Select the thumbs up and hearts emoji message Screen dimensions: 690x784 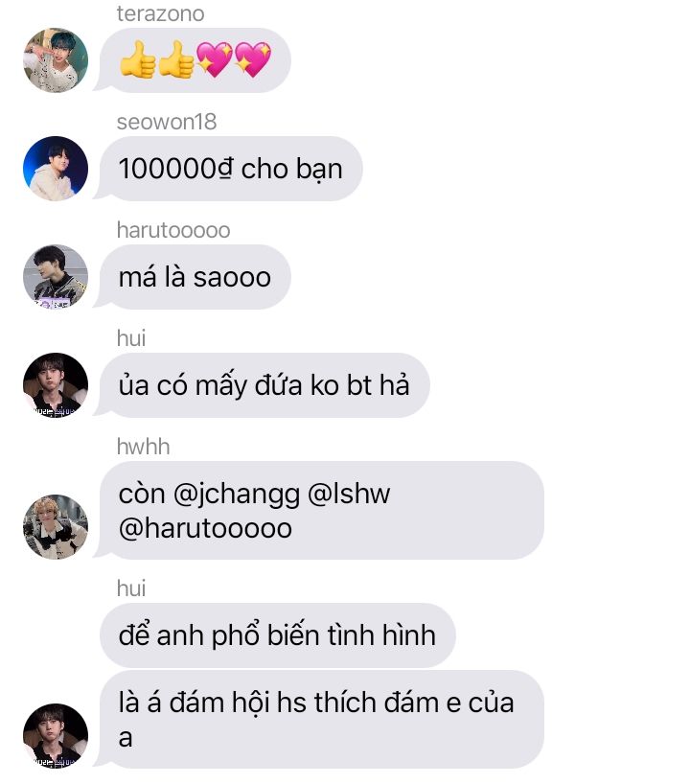pyautogui.click(x=195, y=60)
